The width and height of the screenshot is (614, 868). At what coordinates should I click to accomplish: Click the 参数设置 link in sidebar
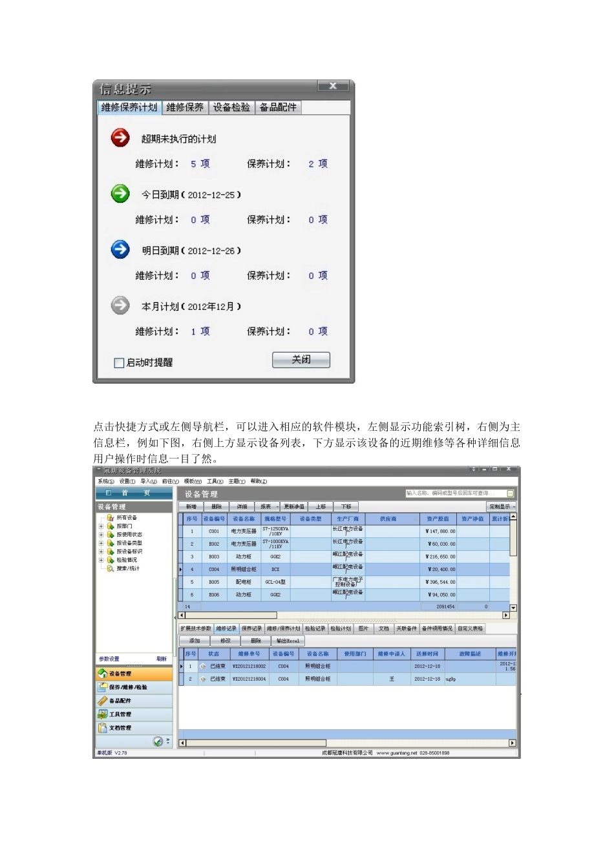[109, 659]
